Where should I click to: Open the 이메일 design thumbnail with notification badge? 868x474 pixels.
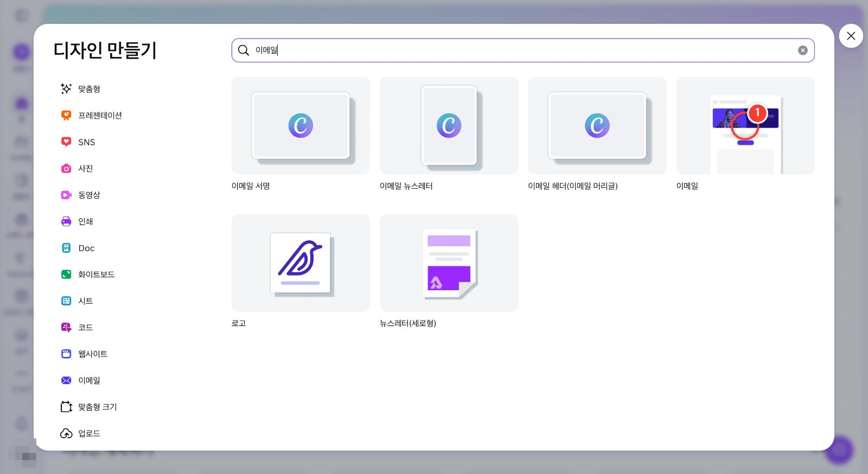pos(745,125)
